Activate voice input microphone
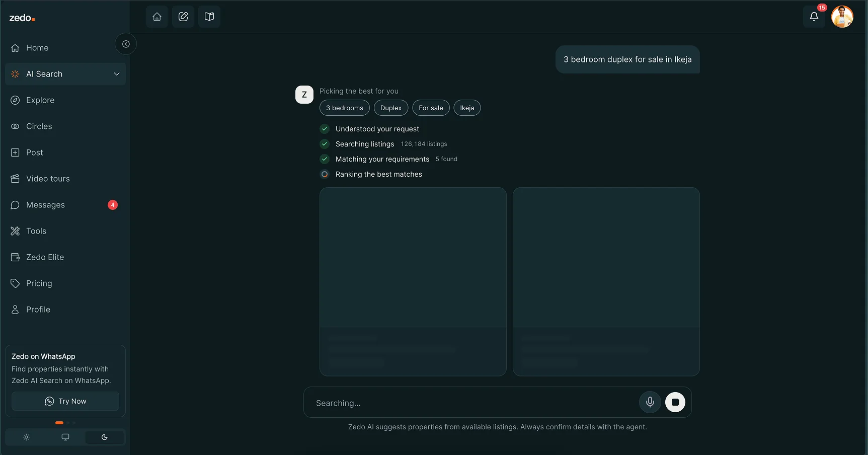The image size is (868, 455). point(650,402)
